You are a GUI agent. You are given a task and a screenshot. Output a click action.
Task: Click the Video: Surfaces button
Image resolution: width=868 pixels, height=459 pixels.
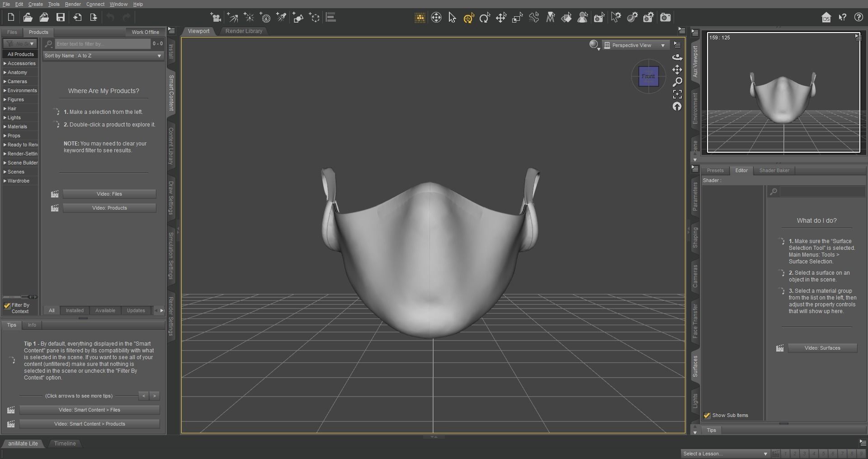[x=822, y=348]
